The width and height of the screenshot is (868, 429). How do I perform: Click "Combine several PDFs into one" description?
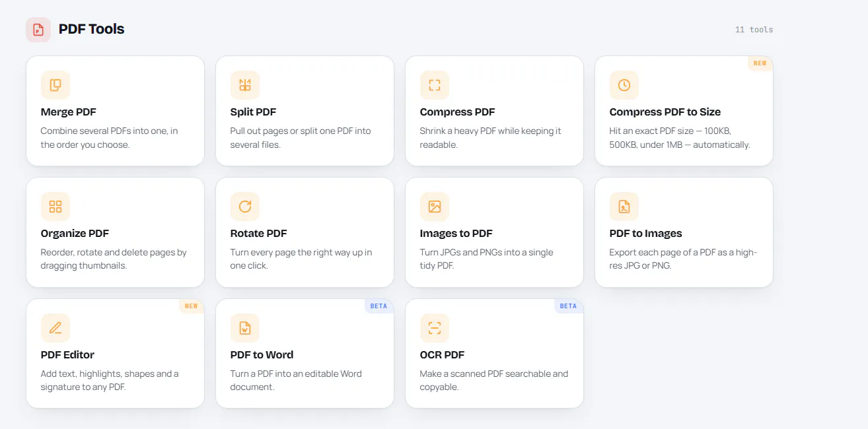(109, 138)
